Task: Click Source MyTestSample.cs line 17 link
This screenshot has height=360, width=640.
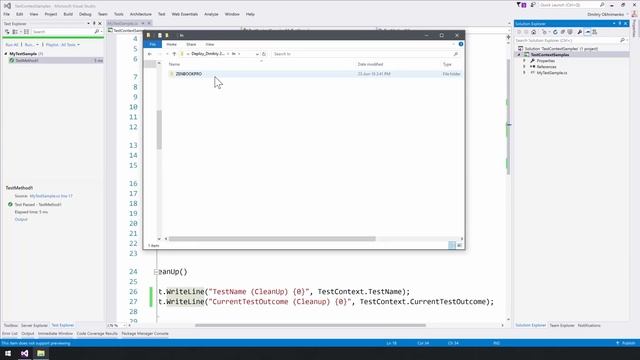Action: [51, 196]
